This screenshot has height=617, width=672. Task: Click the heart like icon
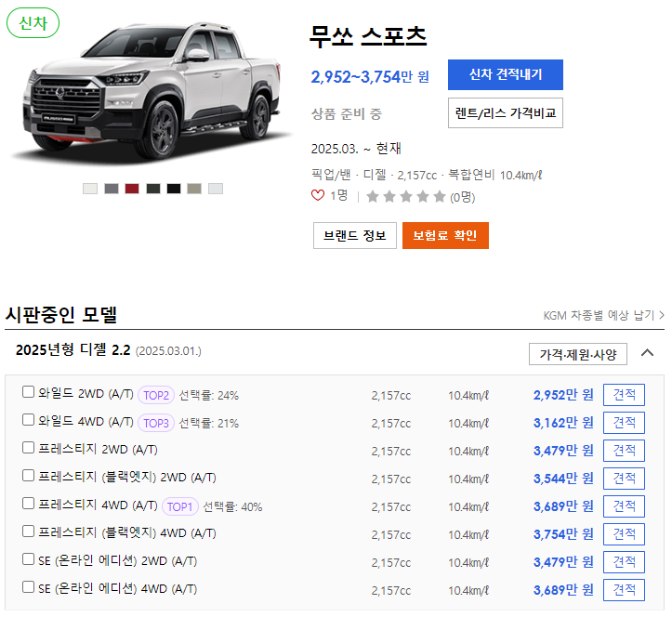(x=318, y=196)
